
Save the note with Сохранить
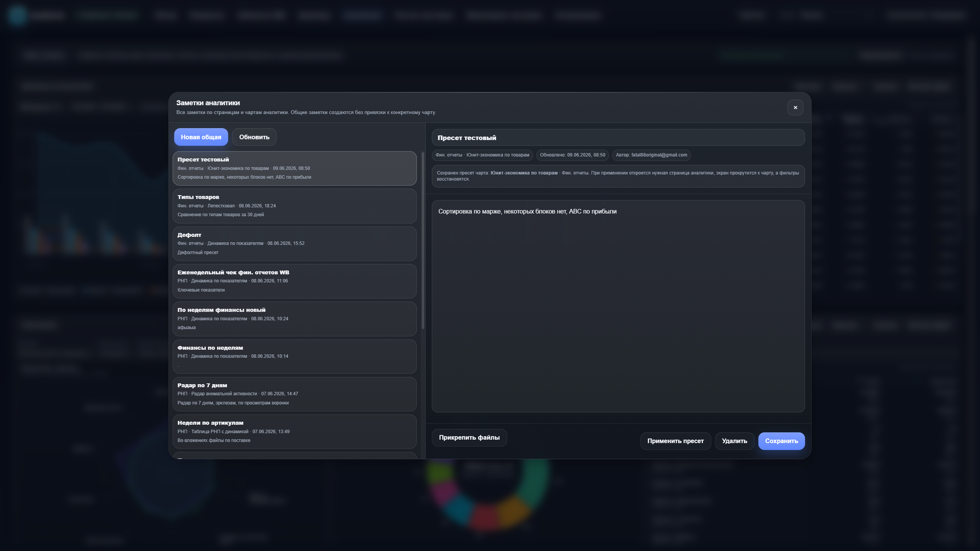782,441
